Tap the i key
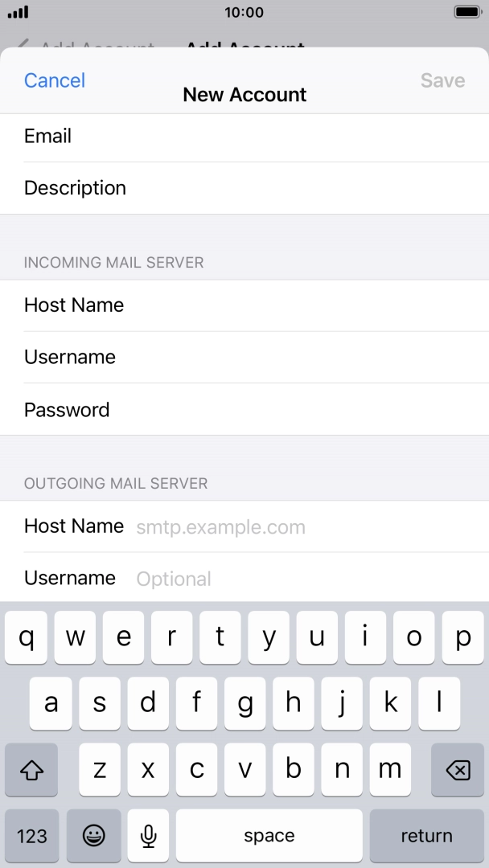This screenshot has height=868, width=489. click(365, 637)
